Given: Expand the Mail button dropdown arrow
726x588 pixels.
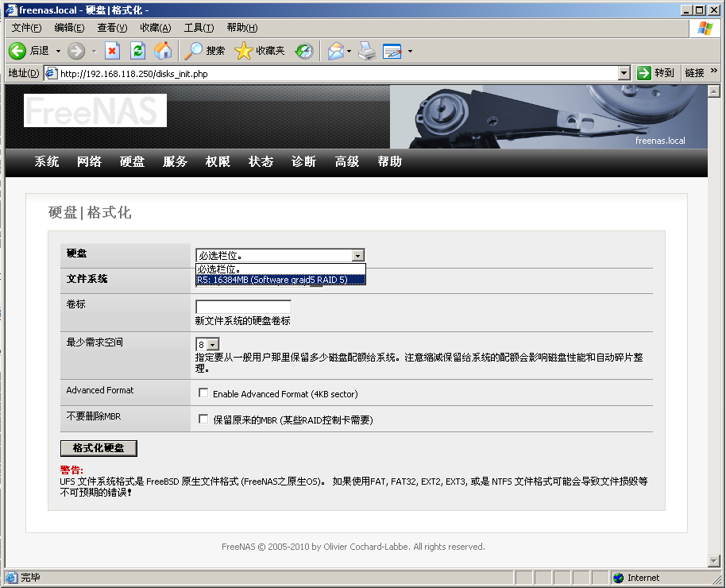Looking at the screenshot, I should click(x=349, y=51).
